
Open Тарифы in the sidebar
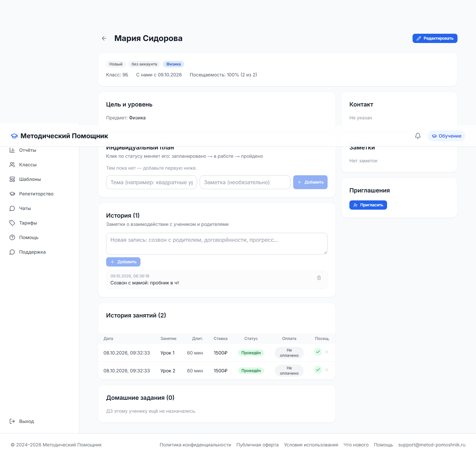40,223
